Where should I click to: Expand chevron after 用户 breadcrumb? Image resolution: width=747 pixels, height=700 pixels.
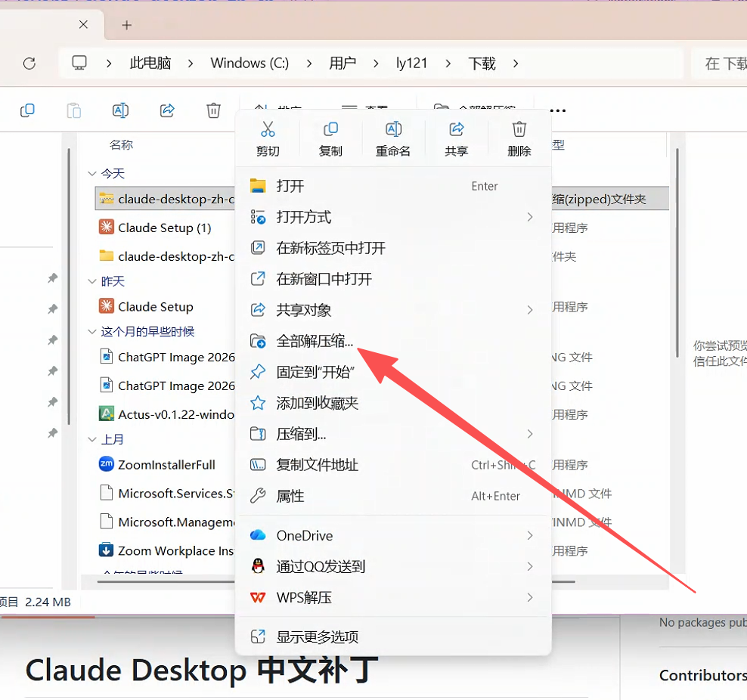click(376, 63)
